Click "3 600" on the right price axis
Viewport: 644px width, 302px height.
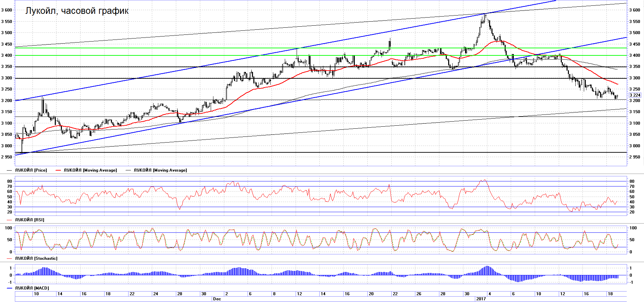(x=635, y=10)
